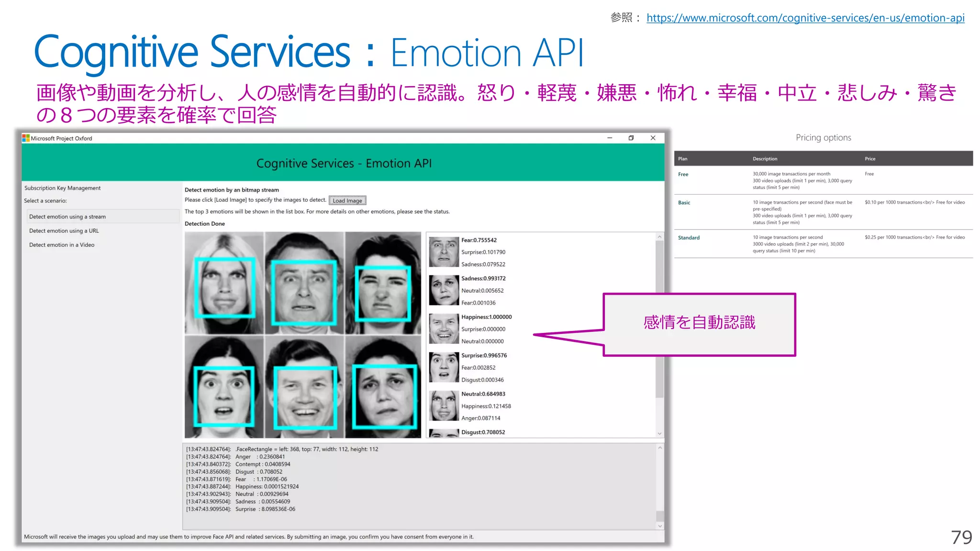Click the '$0.25 per 1000 transactions' price cell

tap(915, 237)
